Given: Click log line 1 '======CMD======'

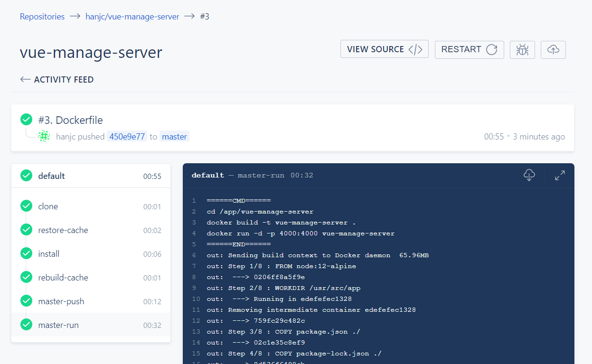Looking at the screenshot, I should point(238,201).
